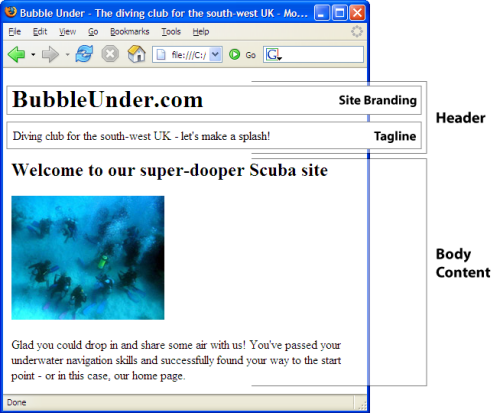Click the gray Forward arrow button

[x=50, y=54]
